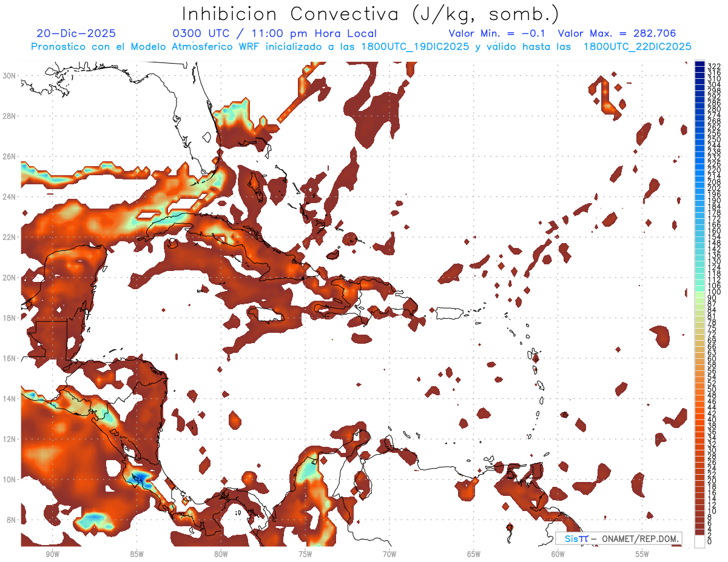Viewport: 728px width, 562px height.
Task: Click the 90W longitude label
Action: [x=52, y=554]
